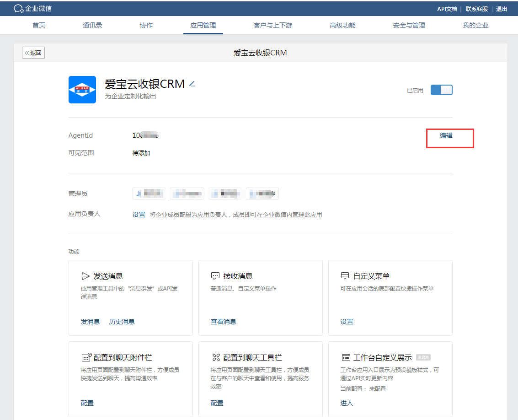Click the 配置到聊天附件栏 icon
Viewport: 518px width, 420px height.
(86, 357)
